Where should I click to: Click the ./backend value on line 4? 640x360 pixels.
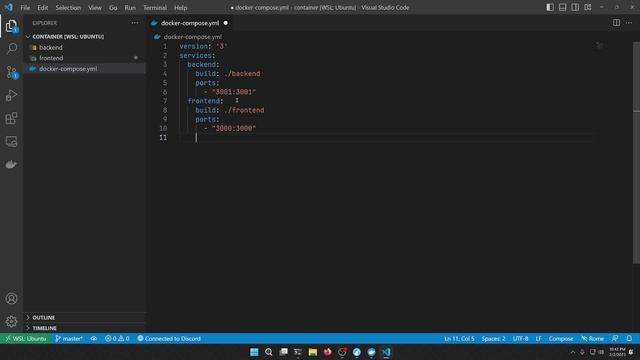[242, 74]
